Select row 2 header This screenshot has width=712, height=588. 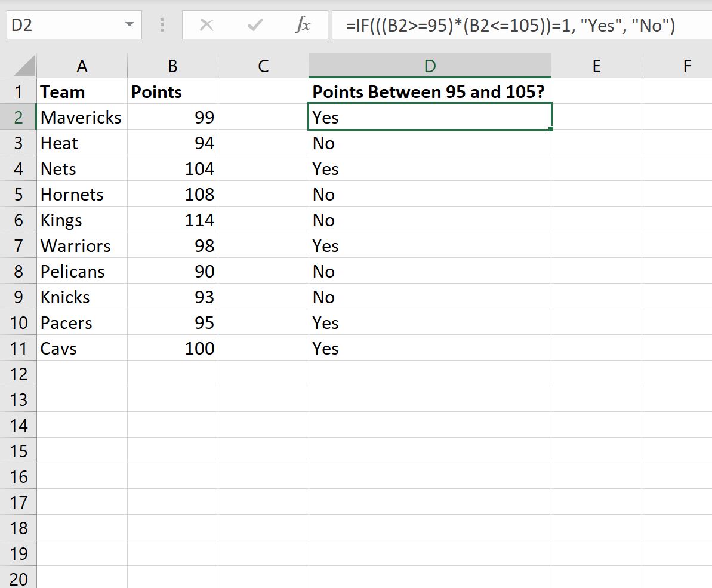18,117
